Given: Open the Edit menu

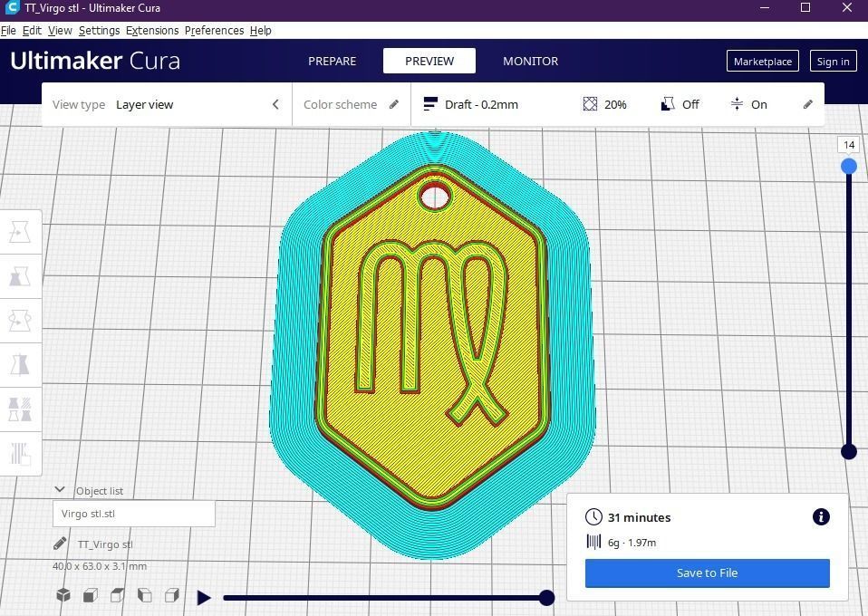Looking at the screenshot, I should 32,31.
